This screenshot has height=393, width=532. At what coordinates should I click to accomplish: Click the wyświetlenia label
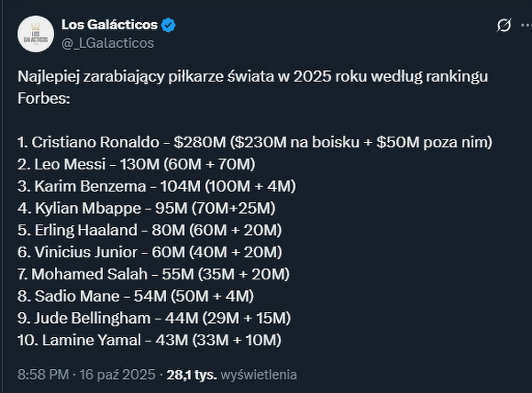258,374
